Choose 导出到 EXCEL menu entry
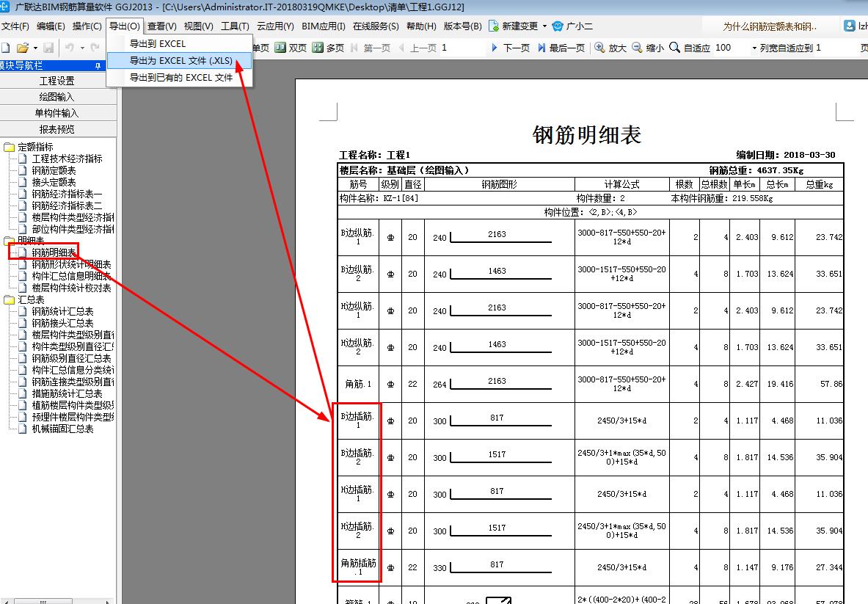 coord(179,44)
